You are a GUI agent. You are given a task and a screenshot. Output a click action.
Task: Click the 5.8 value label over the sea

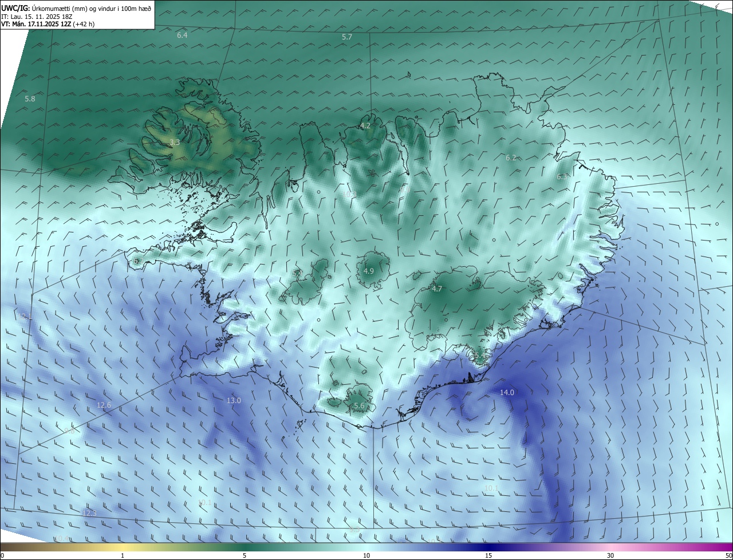pyautogui.click(x=30, y=99)
